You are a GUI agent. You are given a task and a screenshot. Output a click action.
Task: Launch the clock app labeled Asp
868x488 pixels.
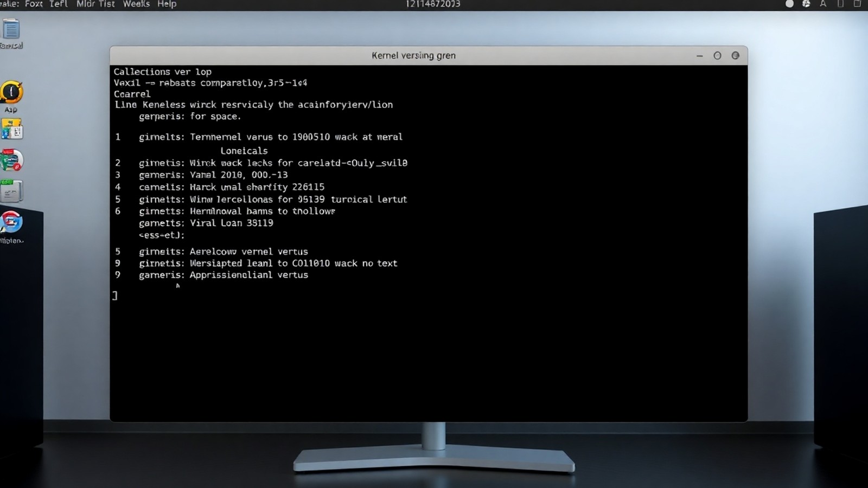pos(11,92)
